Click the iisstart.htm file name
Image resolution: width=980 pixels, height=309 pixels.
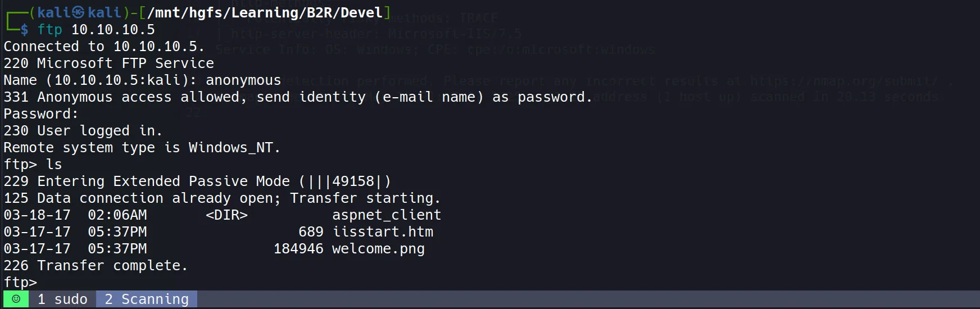pos(382,231)
